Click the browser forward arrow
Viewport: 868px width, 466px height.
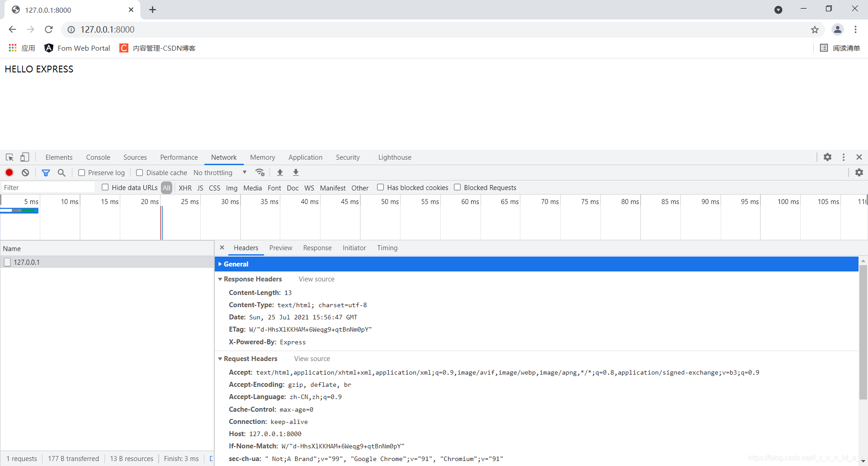point(30,29)
